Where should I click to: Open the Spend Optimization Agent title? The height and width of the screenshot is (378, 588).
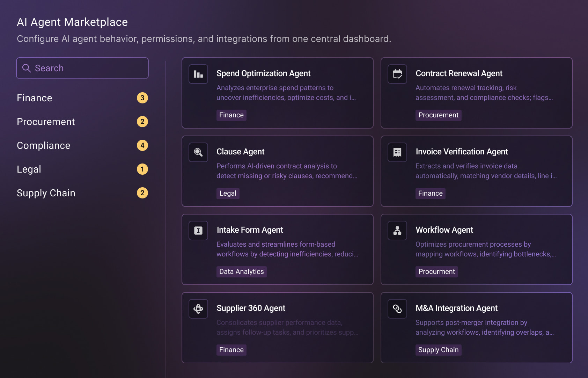click(263, 73)
